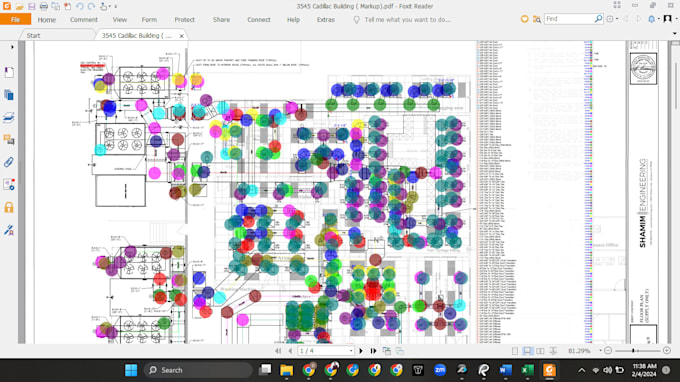This screenshot has width=680, height=382.
Task: Go to the previous page button
Action: click(x=290, y=351)
